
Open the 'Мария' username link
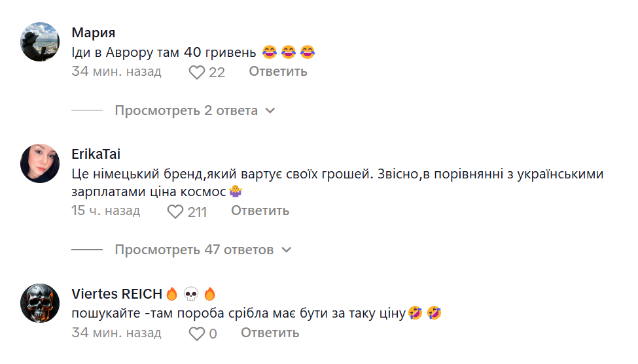tap(93, 33)
